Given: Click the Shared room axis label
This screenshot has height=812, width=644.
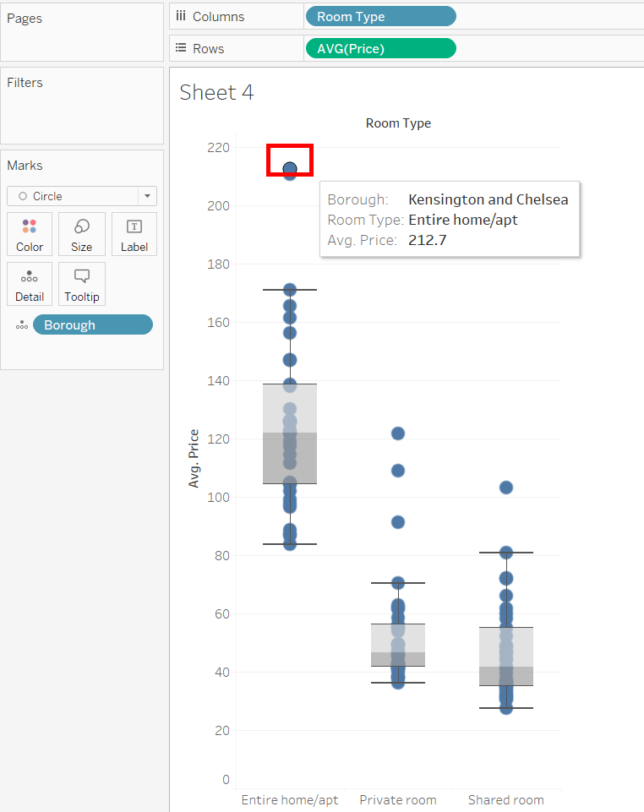Looking at the screenshot, I should 506,799.
